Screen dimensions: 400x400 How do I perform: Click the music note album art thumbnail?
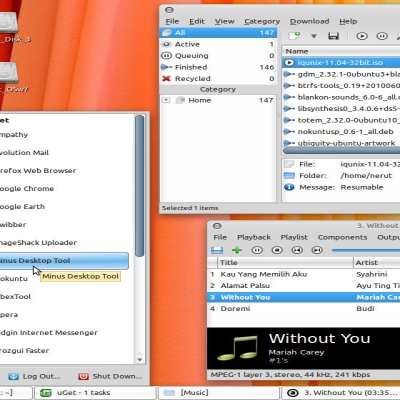pos(237,348)
